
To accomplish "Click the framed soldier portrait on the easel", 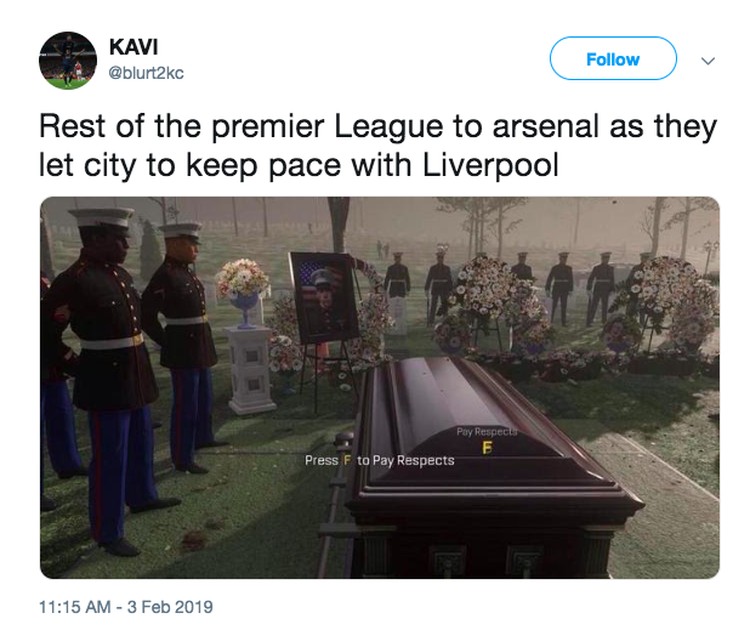I will [323, 297].
